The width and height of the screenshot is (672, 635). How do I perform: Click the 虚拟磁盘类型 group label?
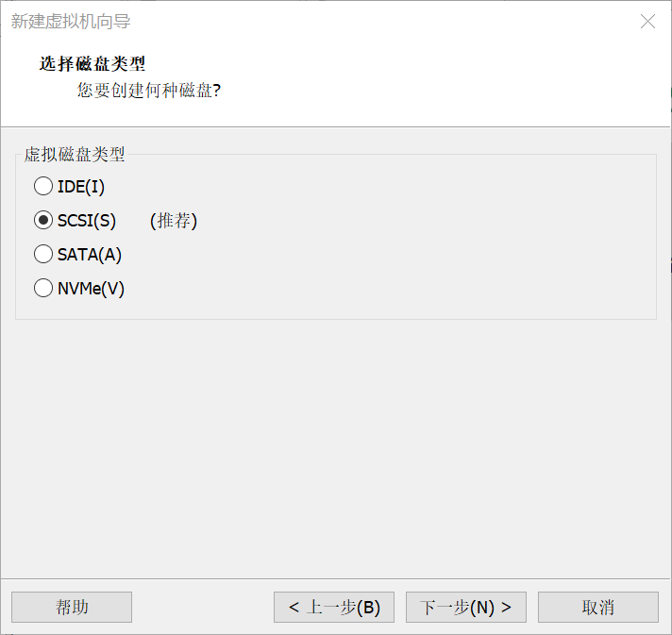[x=75, y=155]
